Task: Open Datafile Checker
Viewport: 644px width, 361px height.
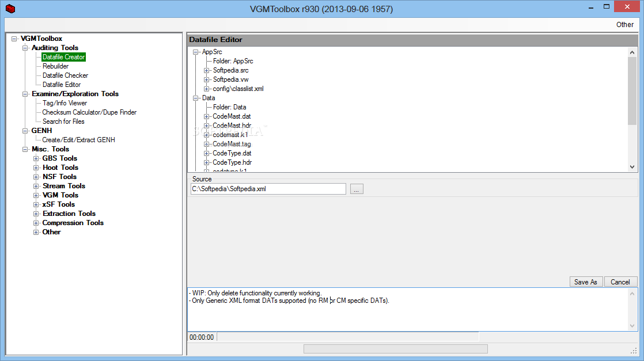Action: [x=65, y=75]
